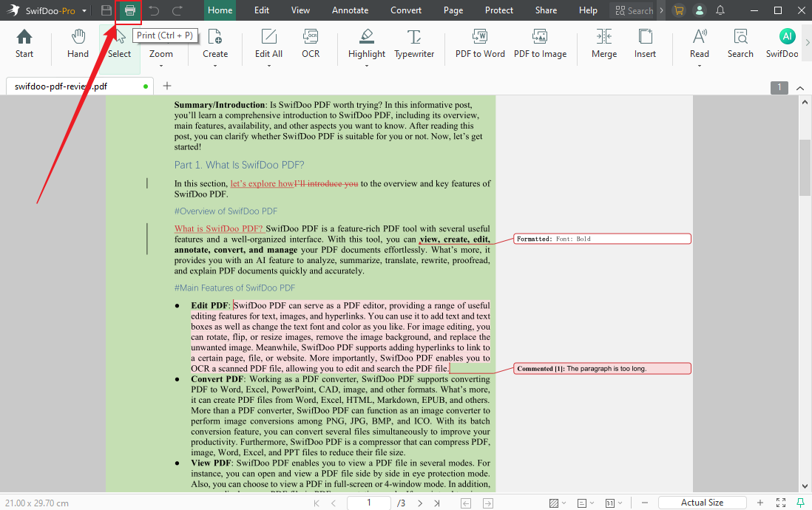Select the Hand tool
The image size is (812, 510).
coord(77,43)
